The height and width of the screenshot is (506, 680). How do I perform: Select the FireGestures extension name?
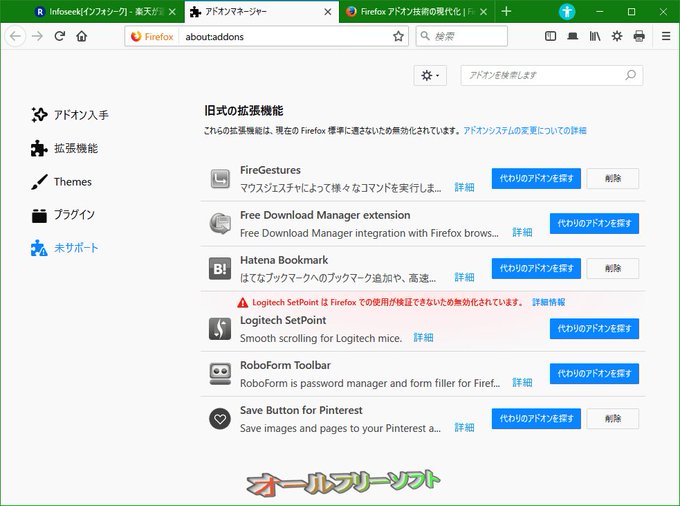click(x=270, y=170)
